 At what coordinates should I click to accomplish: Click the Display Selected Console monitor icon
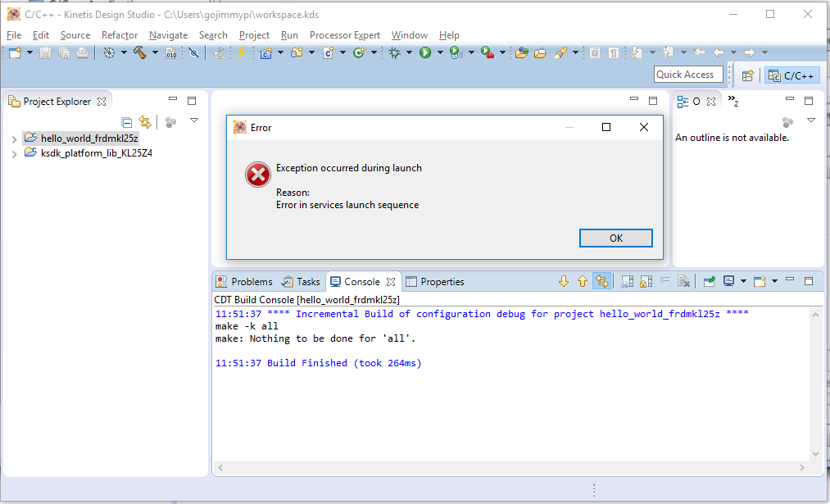(x=729, y=281)
